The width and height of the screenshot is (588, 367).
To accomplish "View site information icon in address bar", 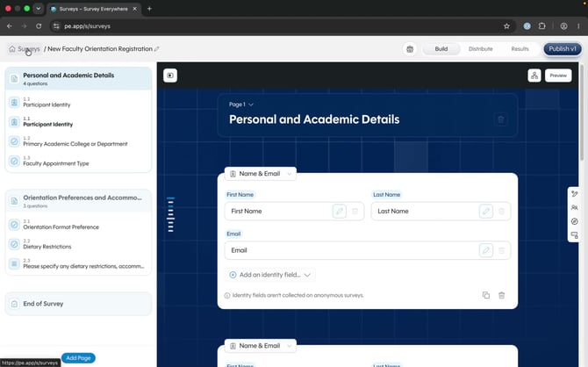I will [56, 26].
